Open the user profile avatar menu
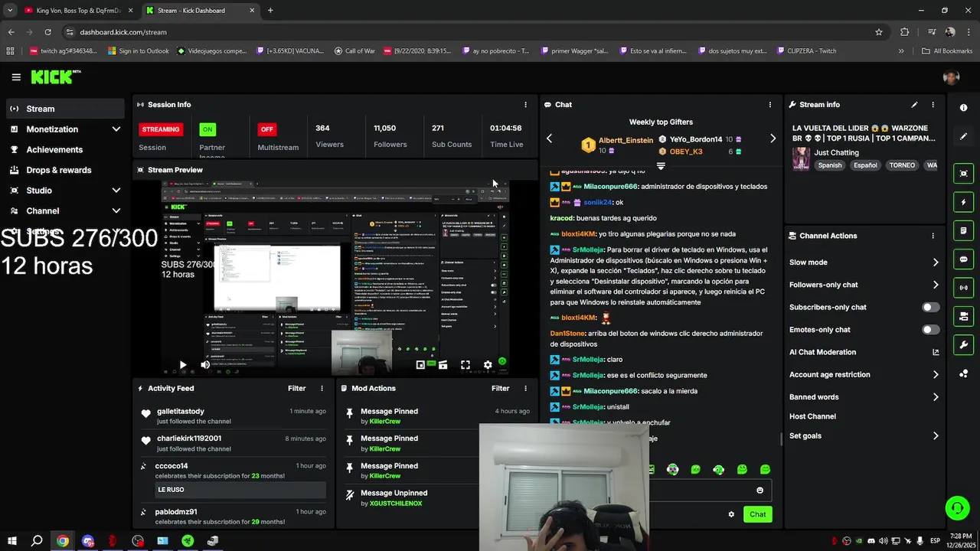 tap(951, 77)
